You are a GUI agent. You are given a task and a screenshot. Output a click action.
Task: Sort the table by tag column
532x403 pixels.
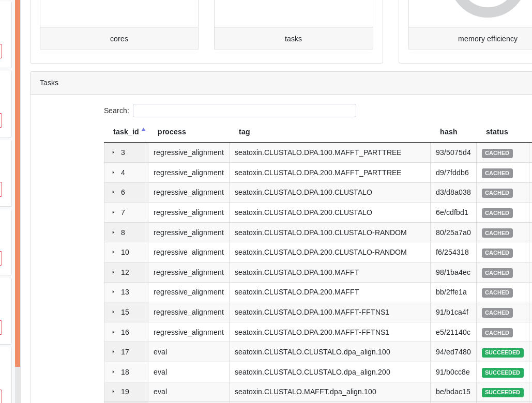(244, 132)
